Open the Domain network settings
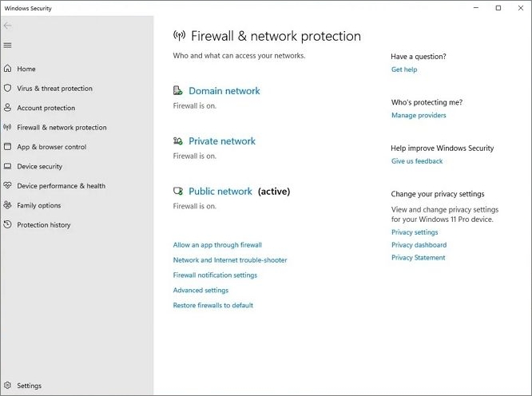Image resolution: width=532 pixels, height=396 pixels. click(x=224, y=91)
